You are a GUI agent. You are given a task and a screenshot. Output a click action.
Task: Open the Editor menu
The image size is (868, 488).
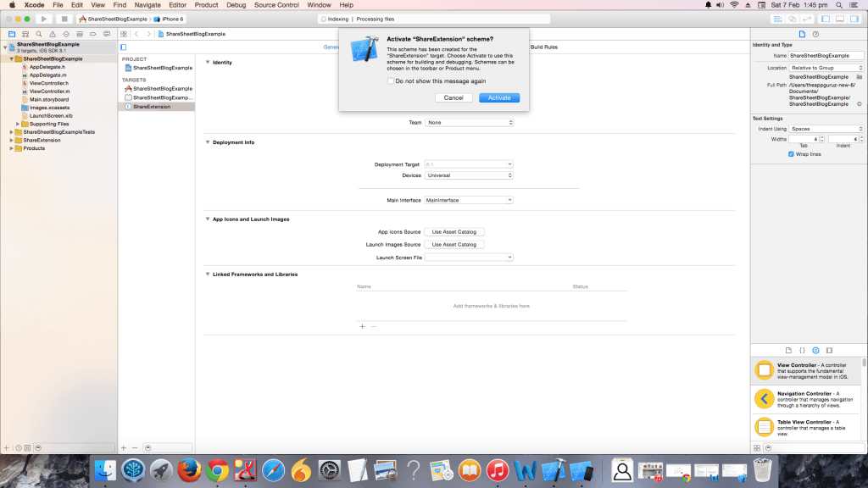click(177, 5)
